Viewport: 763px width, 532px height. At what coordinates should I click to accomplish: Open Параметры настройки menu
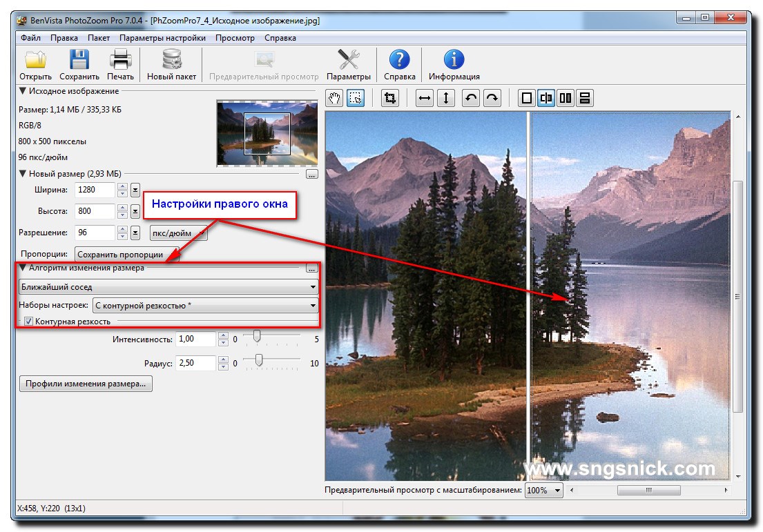click(162, 38)
